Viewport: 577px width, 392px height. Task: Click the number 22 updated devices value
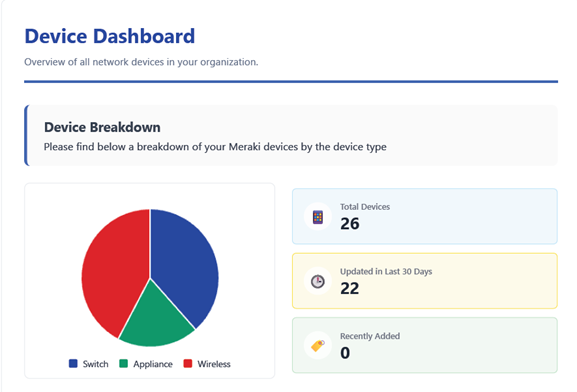(350, 288)
